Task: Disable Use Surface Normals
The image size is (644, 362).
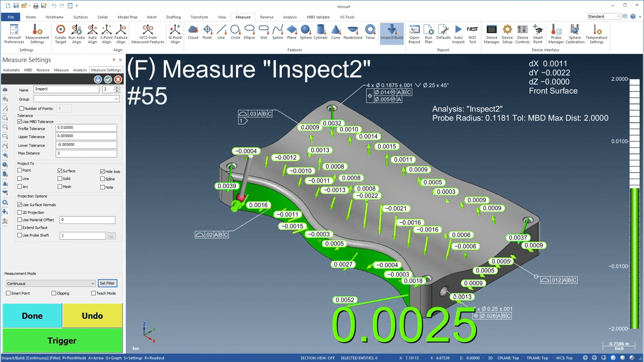Action: point(20,205)
